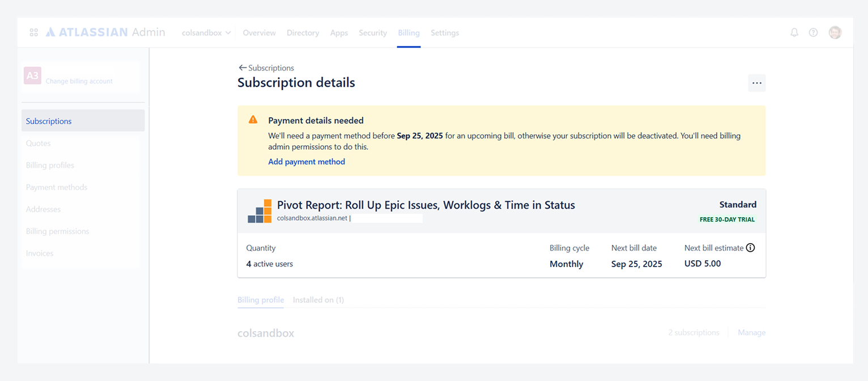Image resolution: width=868 pixels, height=381 pixels.
Task: Click Change billing account link
Action: click(x=79, y=81)
